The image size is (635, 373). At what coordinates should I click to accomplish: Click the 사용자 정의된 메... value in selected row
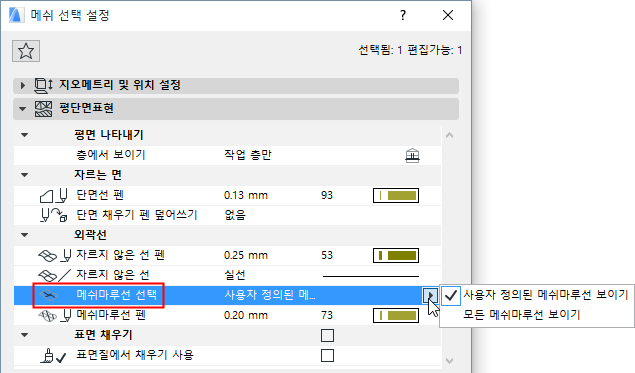[270, 295]
